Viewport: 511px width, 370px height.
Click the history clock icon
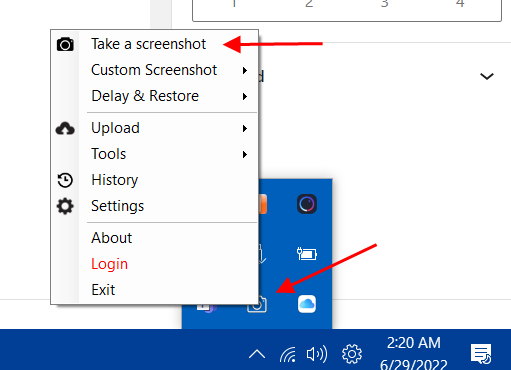point(65,180)
